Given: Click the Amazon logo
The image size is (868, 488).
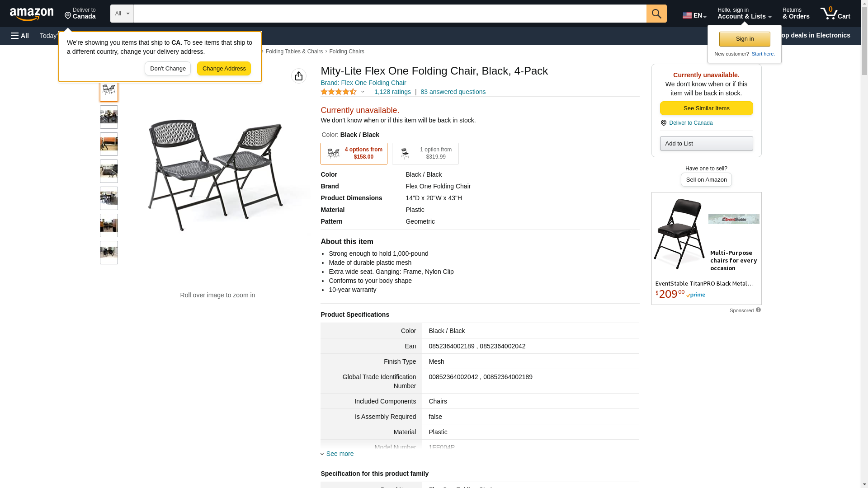Looking at the screenshot, I should point(32,14).
